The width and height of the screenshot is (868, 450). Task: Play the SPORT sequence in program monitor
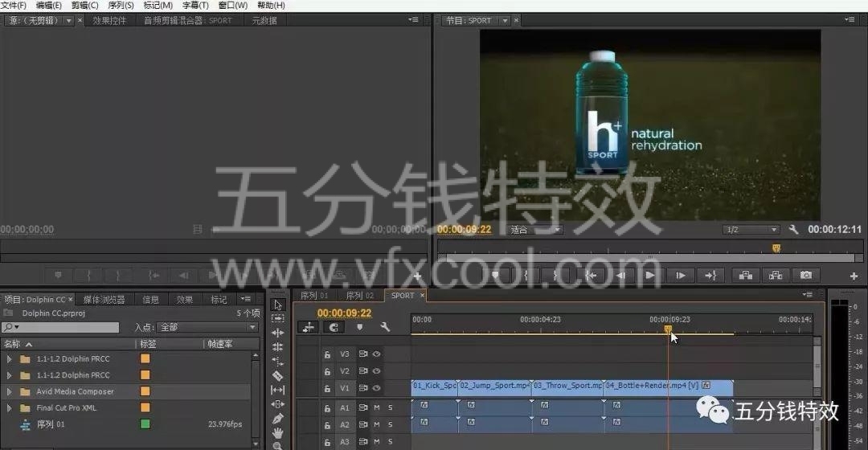point(650,275)
